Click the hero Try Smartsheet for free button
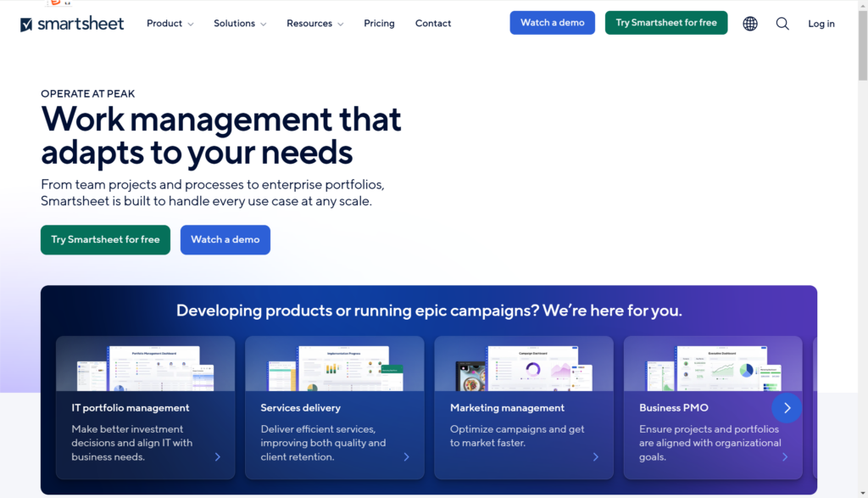 click(x=105, y=240)
